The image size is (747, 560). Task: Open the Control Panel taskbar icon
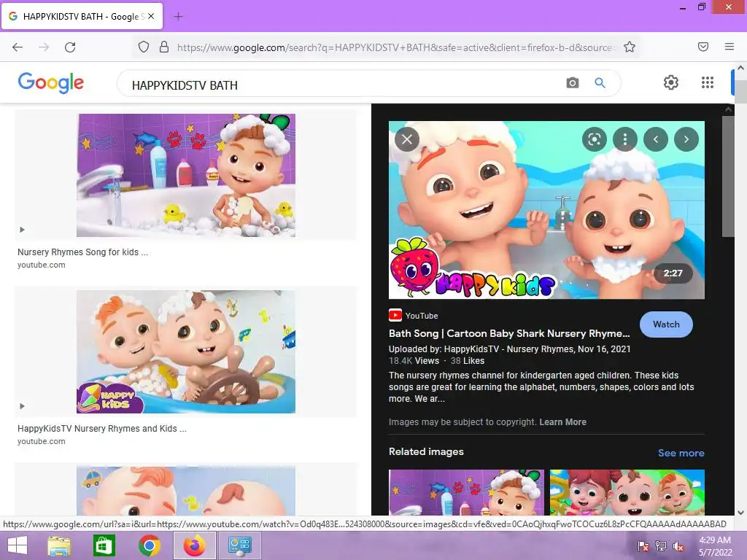click(x=239, y=545)
